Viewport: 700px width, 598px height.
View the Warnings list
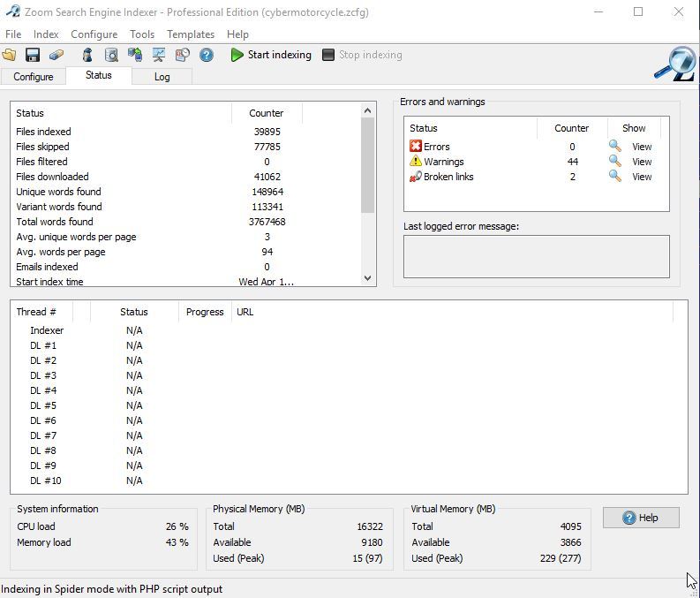pos(642,162)
